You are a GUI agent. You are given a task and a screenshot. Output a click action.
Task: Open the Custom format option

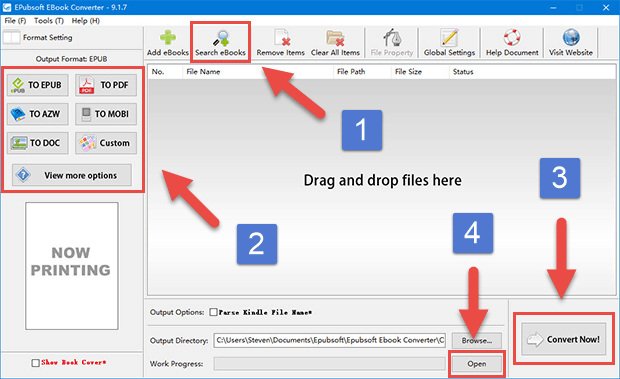(106, 143)
